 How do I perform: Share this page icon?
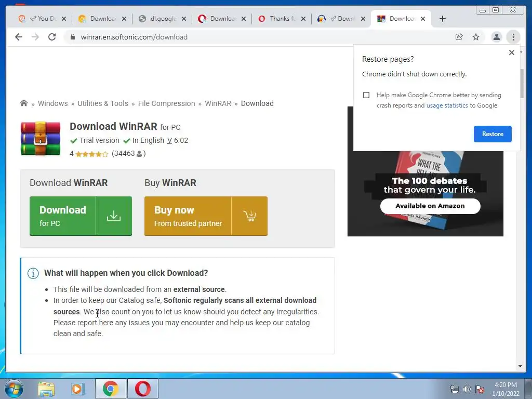pyautogui.click(x=459, y=37)
